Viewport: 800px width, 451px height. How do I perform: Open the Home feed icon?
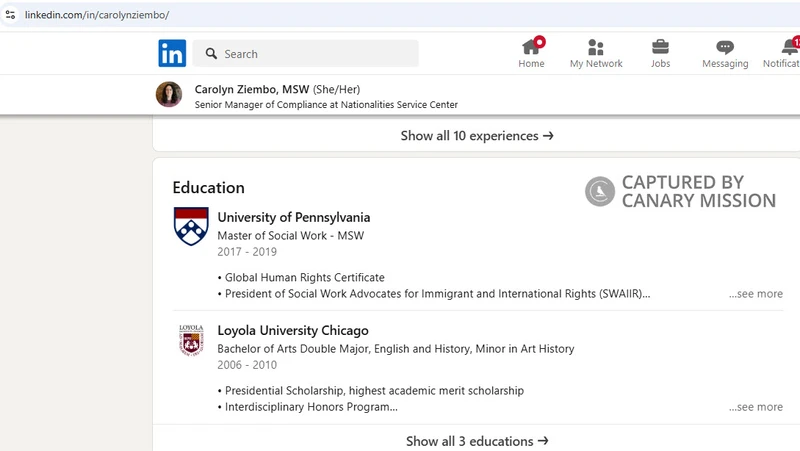click(531, 47)
